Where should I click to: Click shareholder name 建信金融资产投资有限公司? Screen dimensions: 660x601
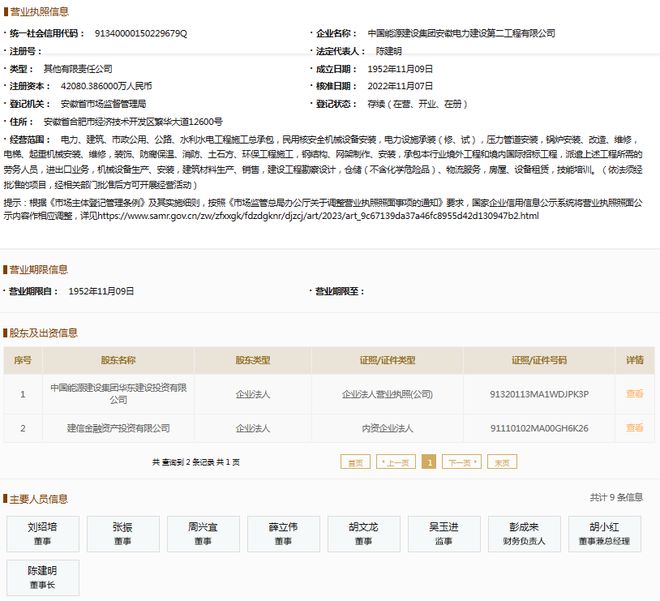pos(118,428)
